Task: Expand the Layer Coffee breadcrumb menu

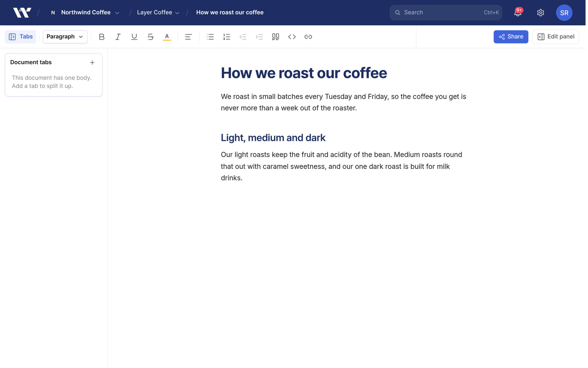Action: [158, 12]
